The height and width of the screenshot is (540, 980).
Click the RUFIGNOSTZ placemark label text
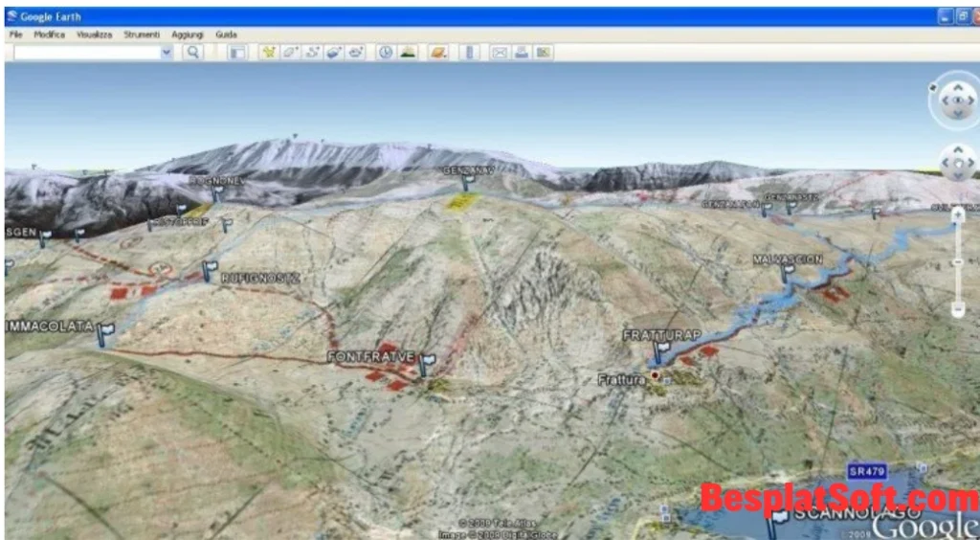(x=260, y=278)
